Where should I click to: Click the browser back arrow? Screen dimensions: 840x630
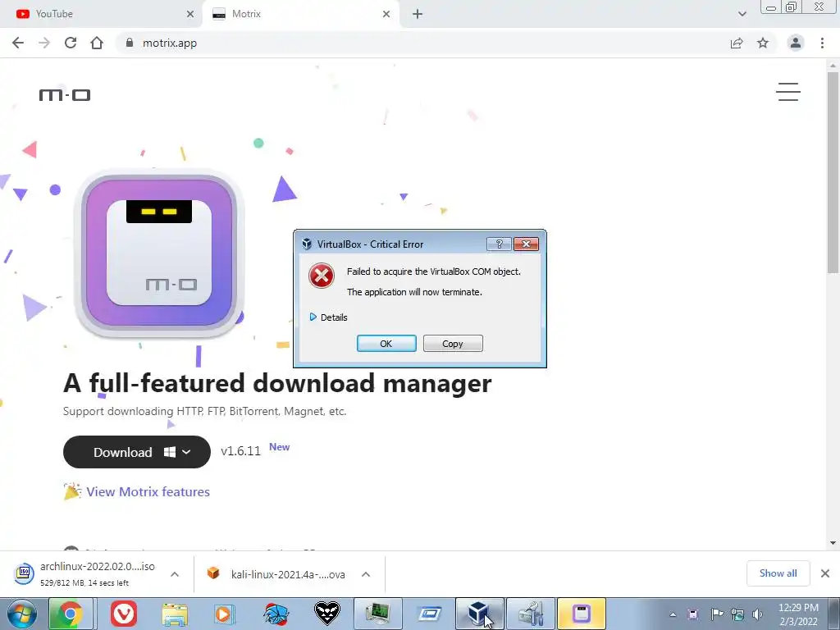point(18,43)
